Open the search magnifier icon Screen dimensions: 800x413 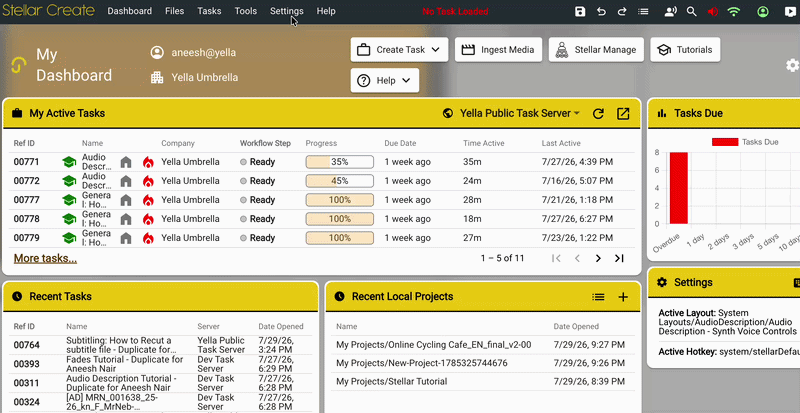pyautogui.click(x=691, y=11)
